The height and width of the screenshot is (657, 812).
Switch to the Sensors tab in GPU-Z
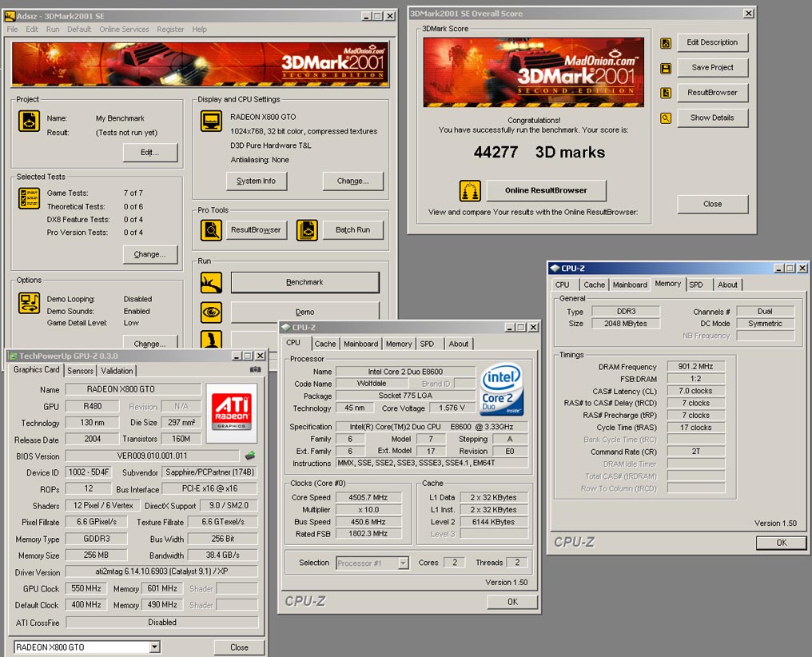(x=80, y=371)
